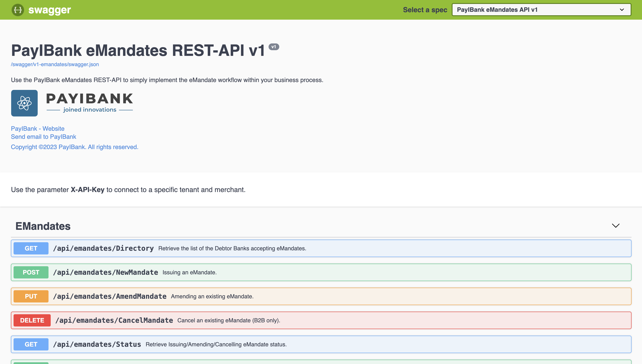Image resolution: width=642 pixels, height=364 pixels.
Task: Click the PAYIBANK joined innovations logo text
Action: (x=90, y=103)
